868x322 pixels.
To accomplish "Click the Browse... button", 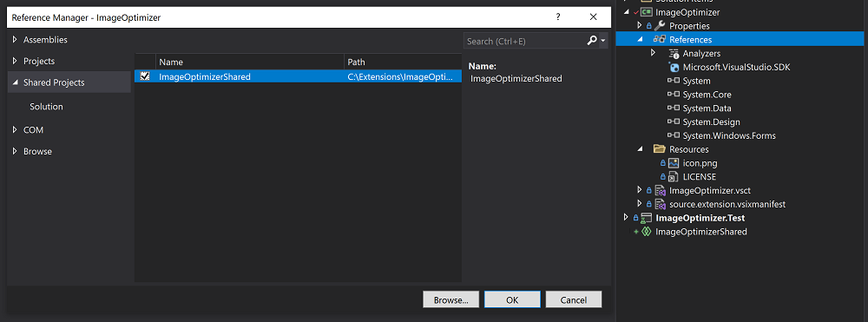I will 451,300.
